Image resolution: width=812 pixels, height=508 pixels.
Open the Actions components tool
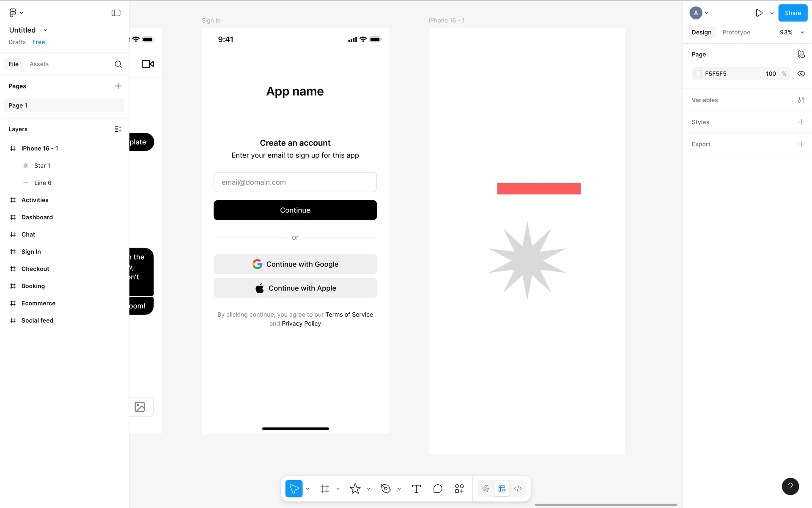pyautogui.click(x=459, y=489)
